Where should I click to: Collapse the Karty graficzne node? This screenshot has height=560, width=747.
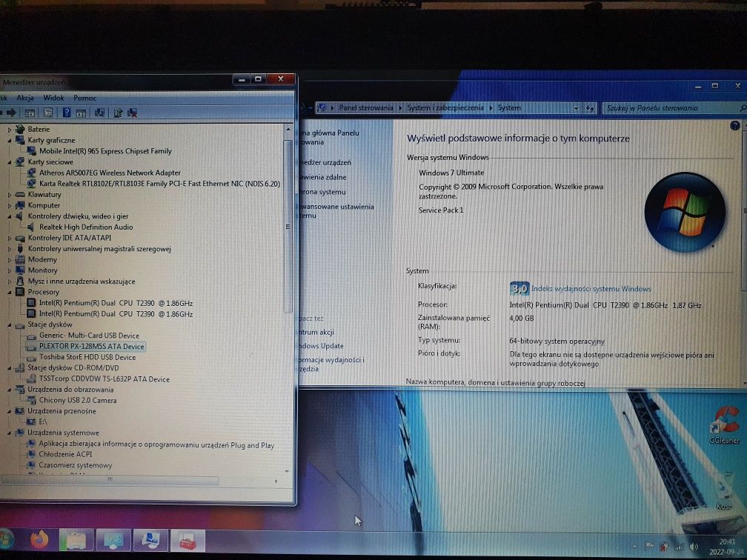click(x=9, y=140)
